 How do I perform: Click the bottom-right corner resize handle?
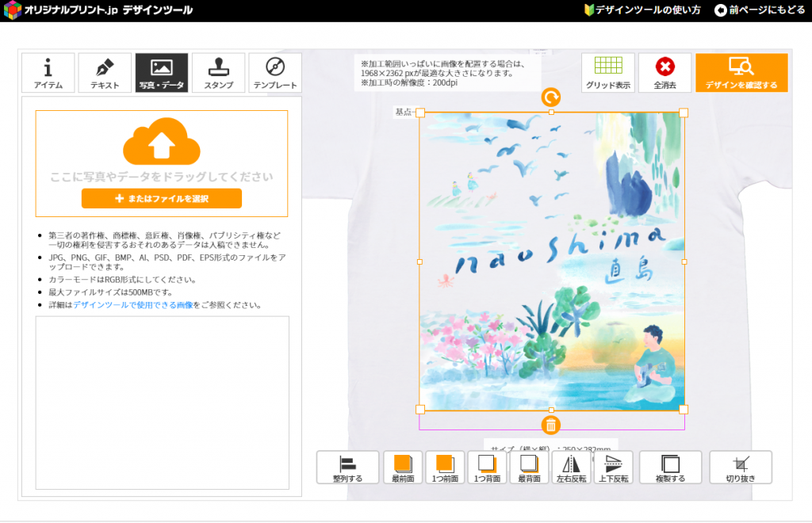684,410
